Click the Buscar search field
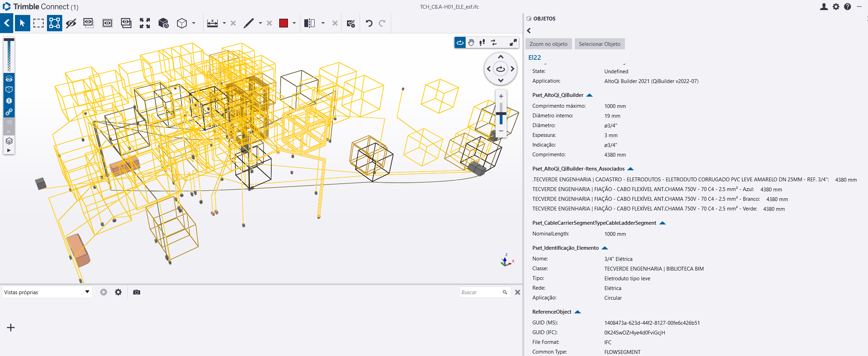The image size is (868, 356). 481,292
